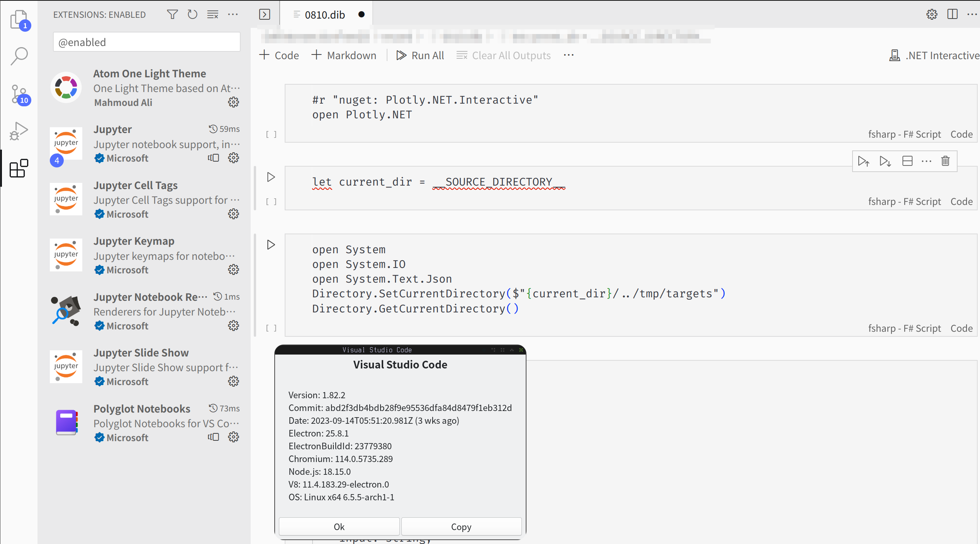This screenshot has width=980, height=544.
Task: Clear extension search results
Action: [x=212, y=14]
